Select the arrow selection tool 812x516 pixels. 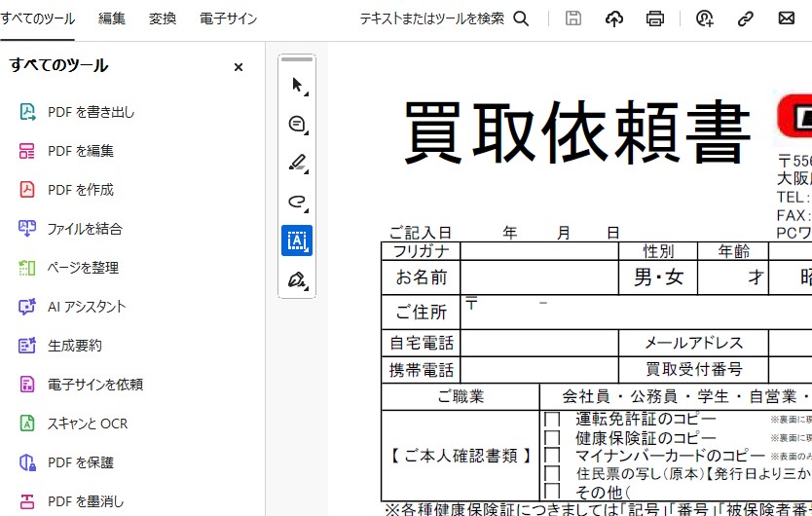point(297,85)
